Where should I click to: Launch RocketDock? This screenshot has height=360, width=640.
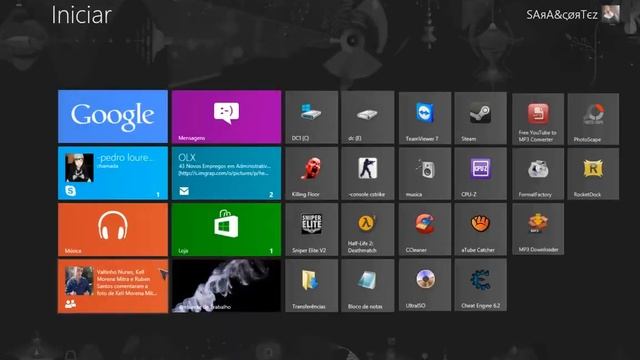[x=593, y=174]
